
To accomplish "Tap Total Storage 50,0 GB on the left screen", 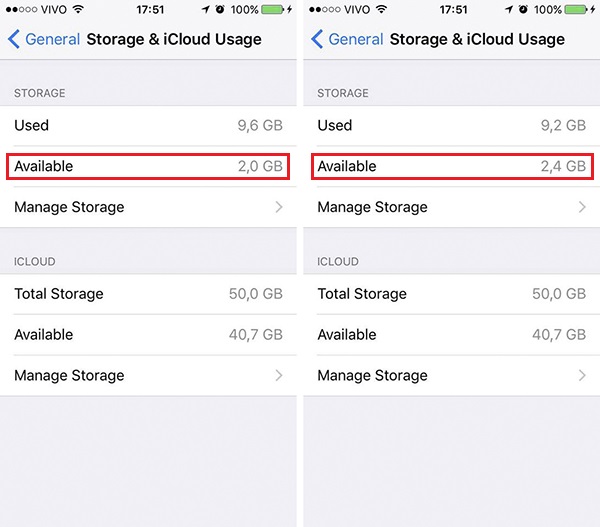I will point(148,294).
